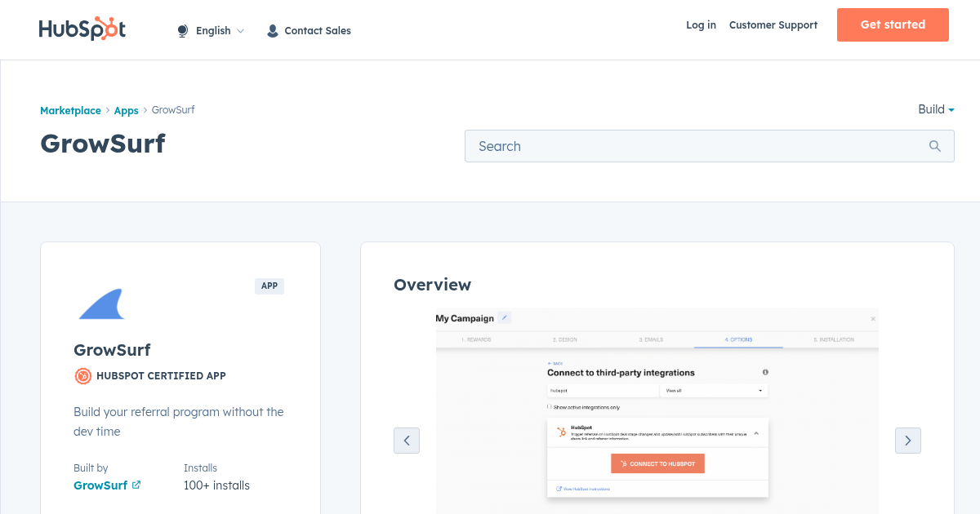Navigate to Marketplace breadcrumb
This screenshot has height=514, width=980.
(x=70, y=110)
